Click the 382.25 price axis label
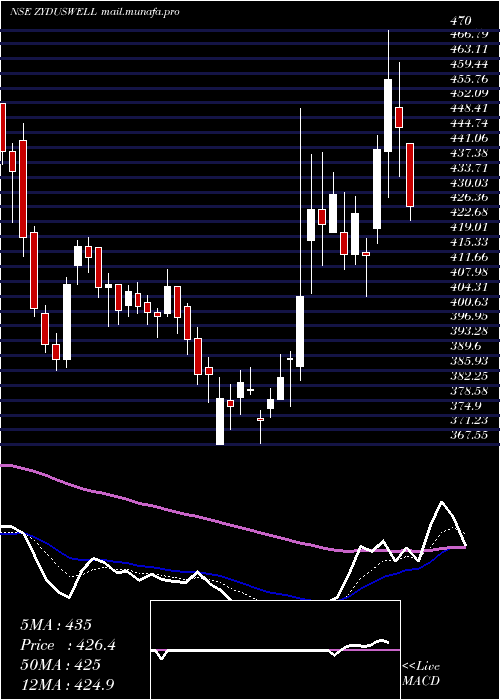This screenshot has width=500, height=700. [469, 375]
